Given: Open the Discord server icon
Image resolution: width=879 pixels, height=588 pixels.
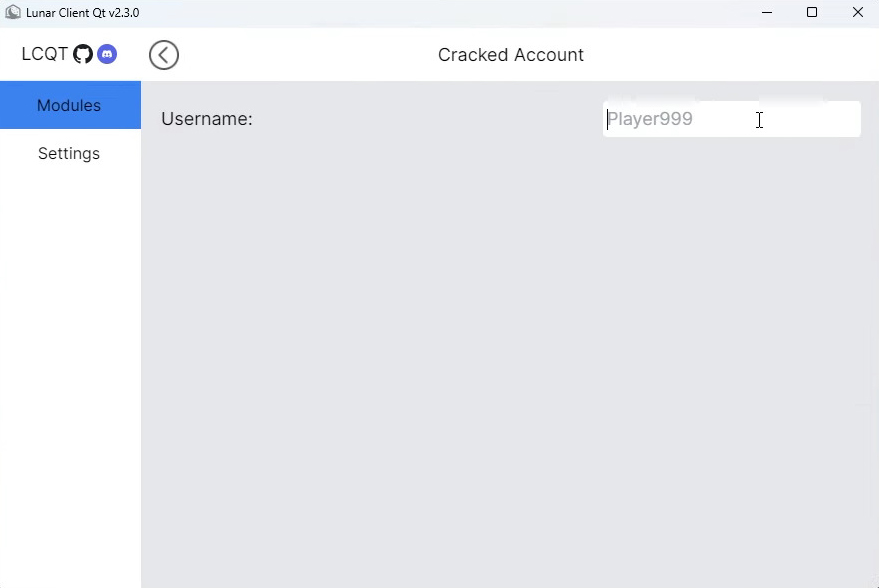Looking at the screenshot, I should [107, 54].
